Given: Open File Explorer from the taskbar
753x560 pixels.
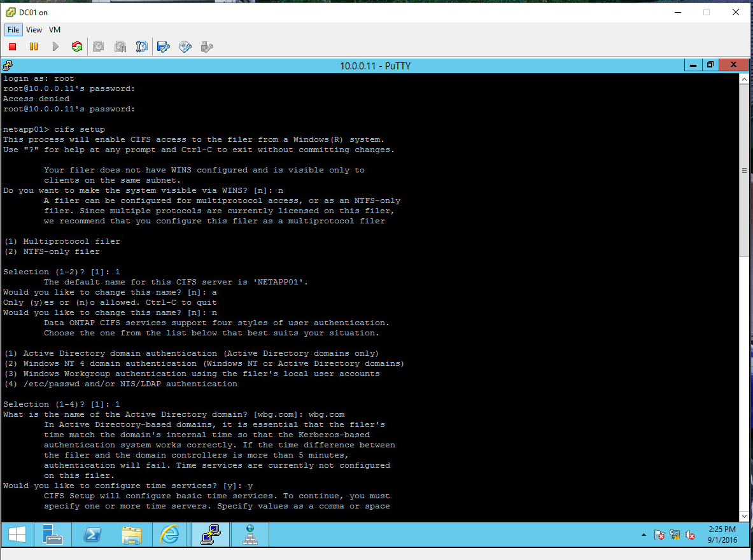Looking at the screenshot, I should click(x=132, y=534).
